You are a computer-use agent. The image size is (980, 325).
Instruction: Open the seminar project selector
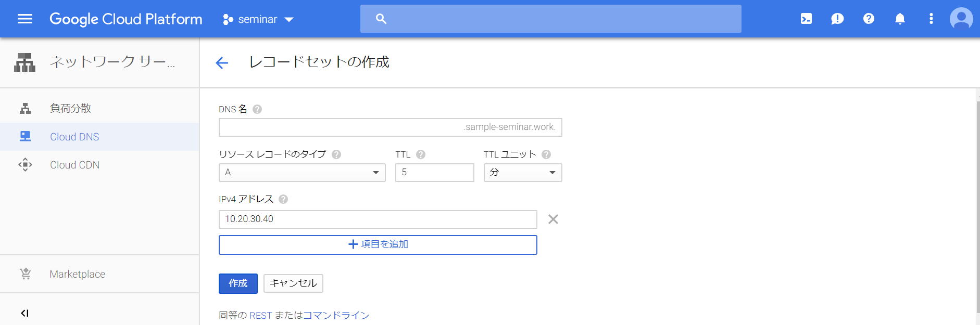(x=258, y=19)
